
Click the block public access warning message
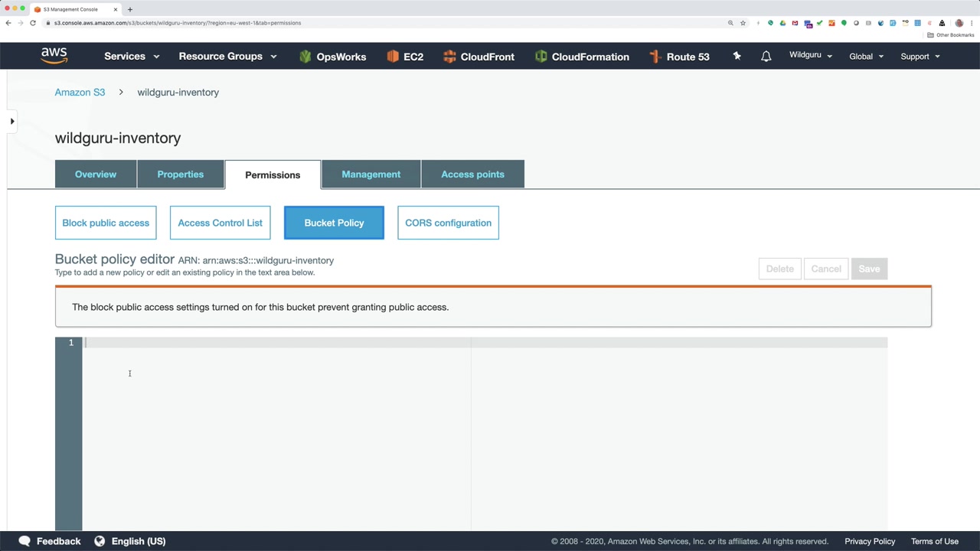(x=260, y=307)
